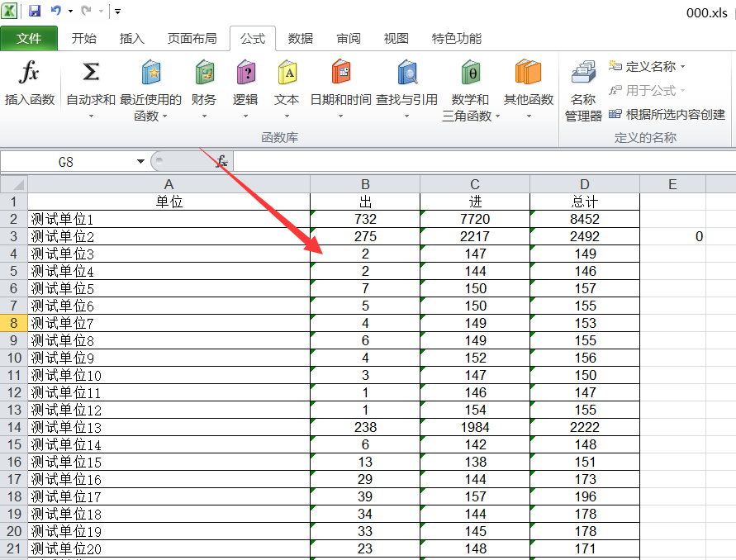Click the Save icon in quick access toolbar
The height and width of the screenshot is (560, 736).
tap(34, 11)
